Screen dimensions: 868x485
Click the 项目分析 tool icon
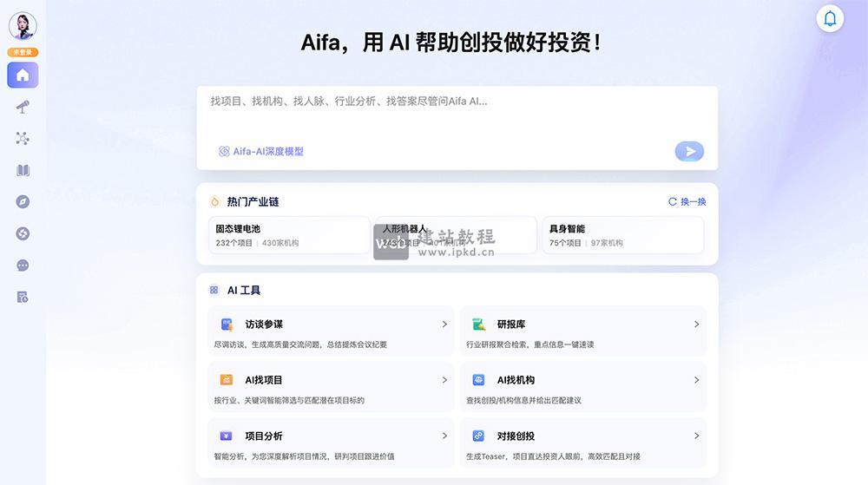point(227,436)
